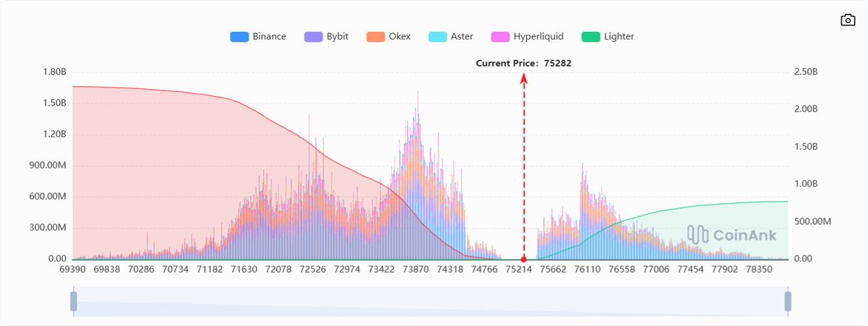Click the right handle of the zoom slider
The image size is (868, 326).
(x=788, y=301)
